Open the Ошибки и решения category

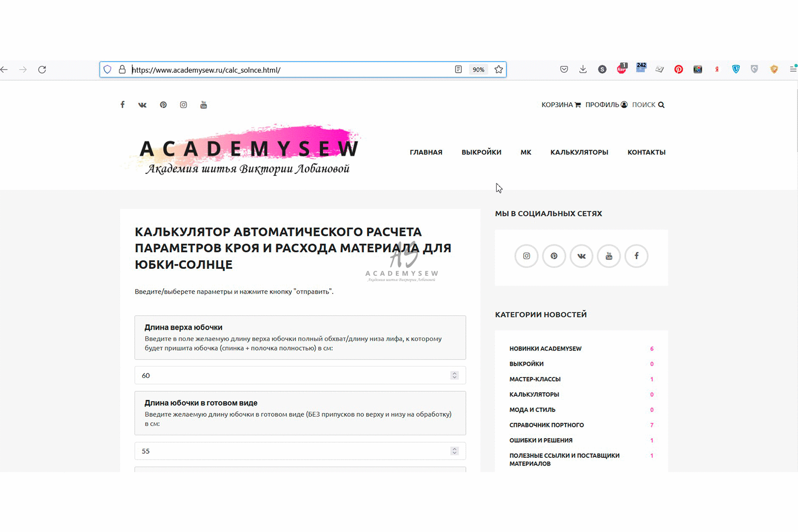tap(541, 441)
